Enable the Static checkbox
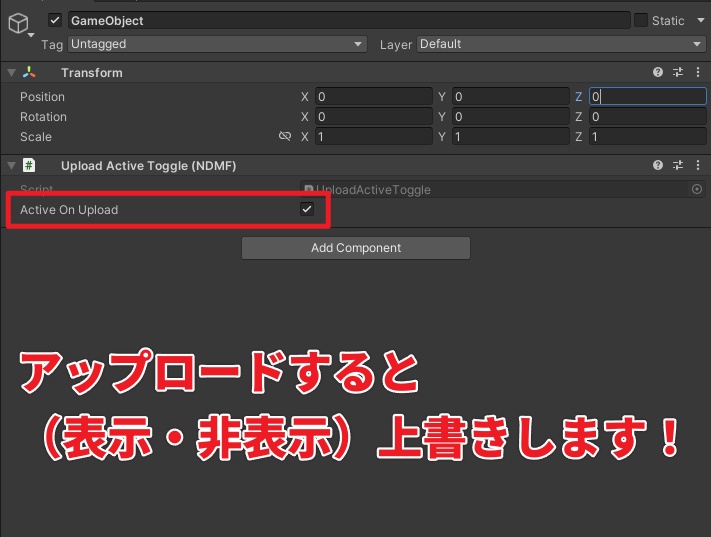The image size is (711, 537). [640, 20]
